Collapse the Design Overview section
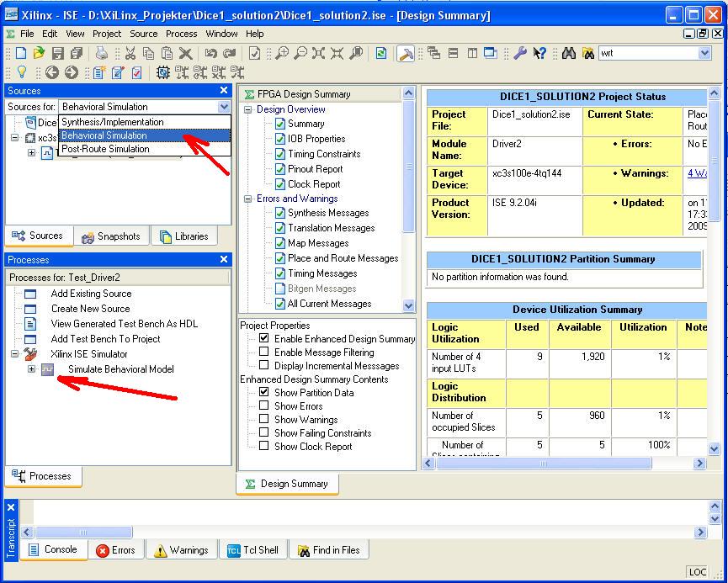Screen dimensions: 728x583 coord(248,109)
